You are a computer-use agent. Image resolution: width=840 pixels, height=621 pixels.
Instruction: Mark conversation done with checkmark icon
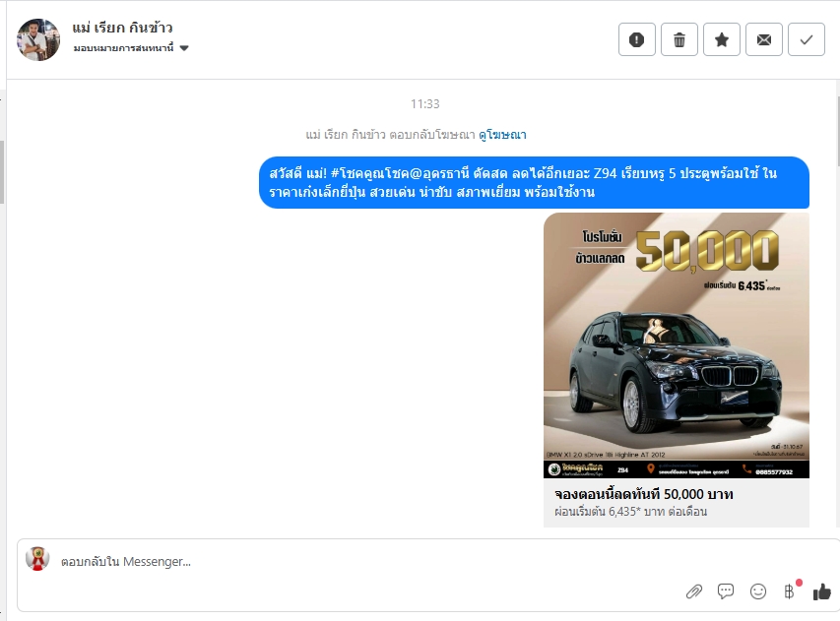coord(807,39)
